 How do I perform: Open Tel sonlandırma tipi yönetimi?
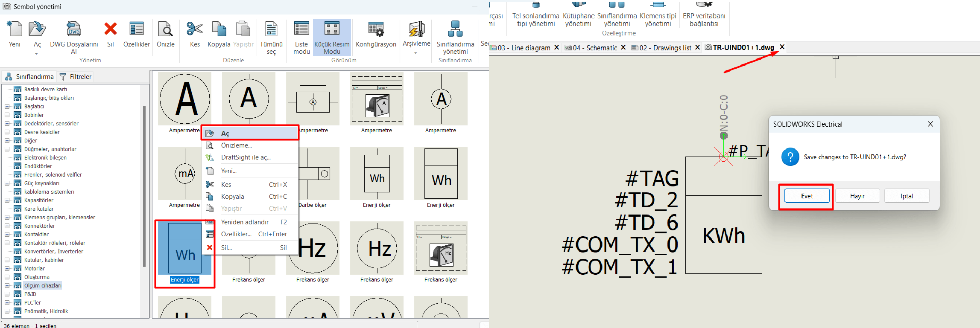point(536,15)
